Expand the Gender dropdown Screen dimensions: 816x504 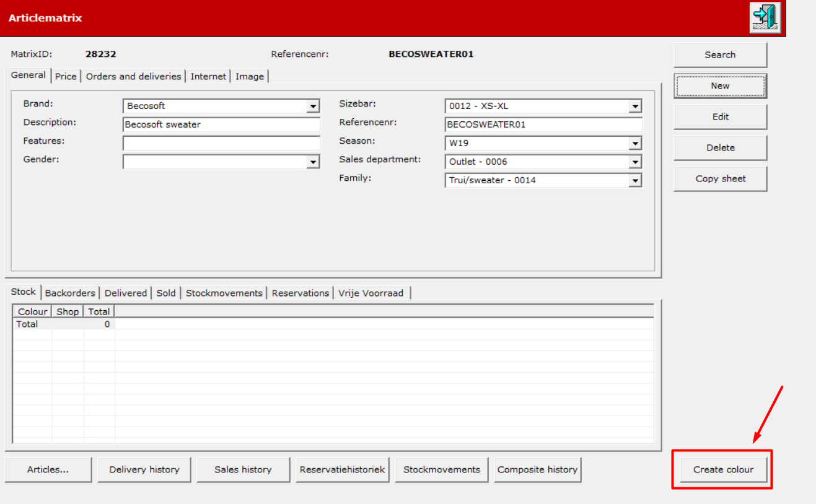coord(313,162)
